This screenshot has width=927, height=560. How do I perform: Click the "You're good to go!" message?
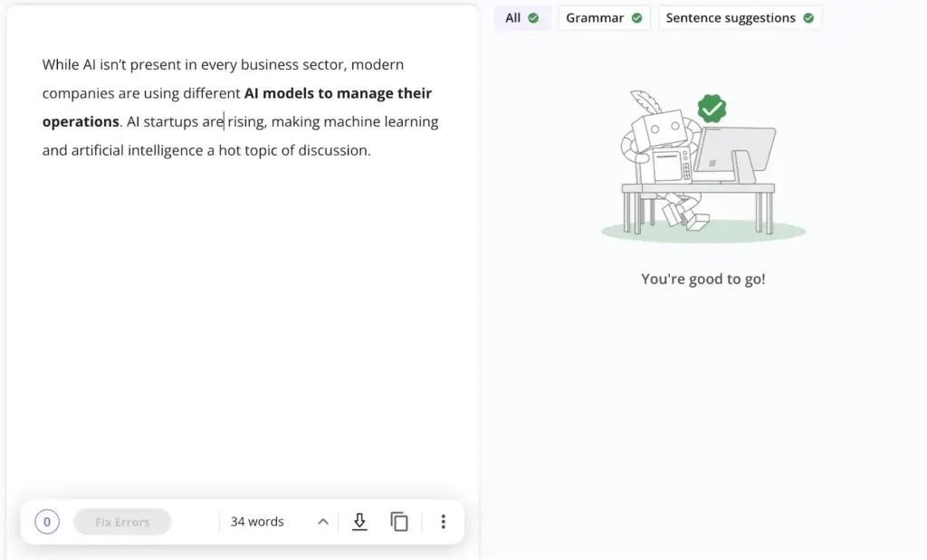pyautogui.click(x=703, y=279)
